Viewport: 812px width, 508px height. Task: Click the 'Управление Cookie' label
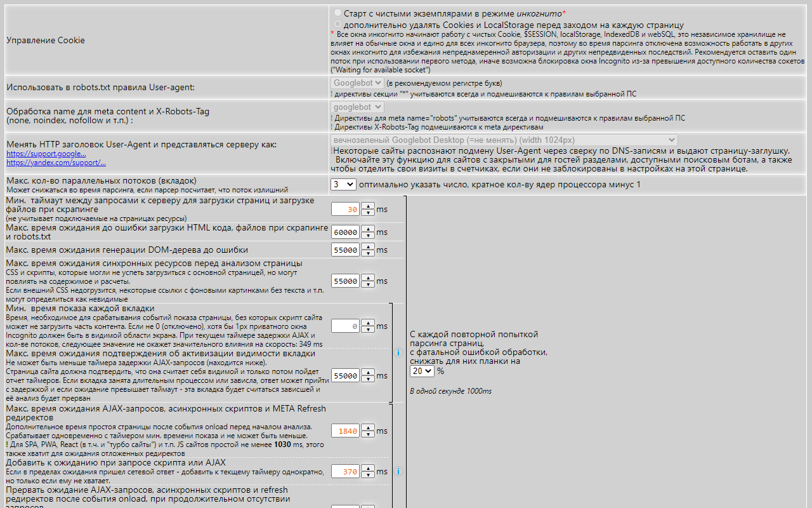point(46,40)
